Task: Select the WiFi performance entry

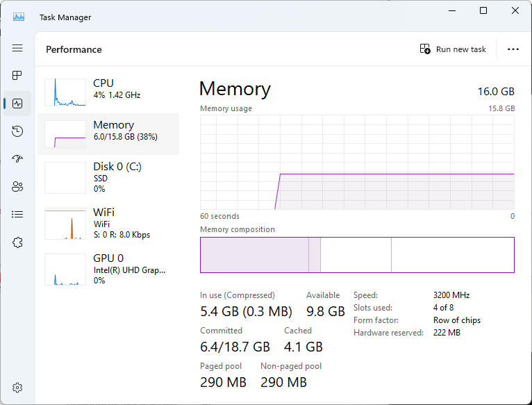Action: [x=108, y=224]
